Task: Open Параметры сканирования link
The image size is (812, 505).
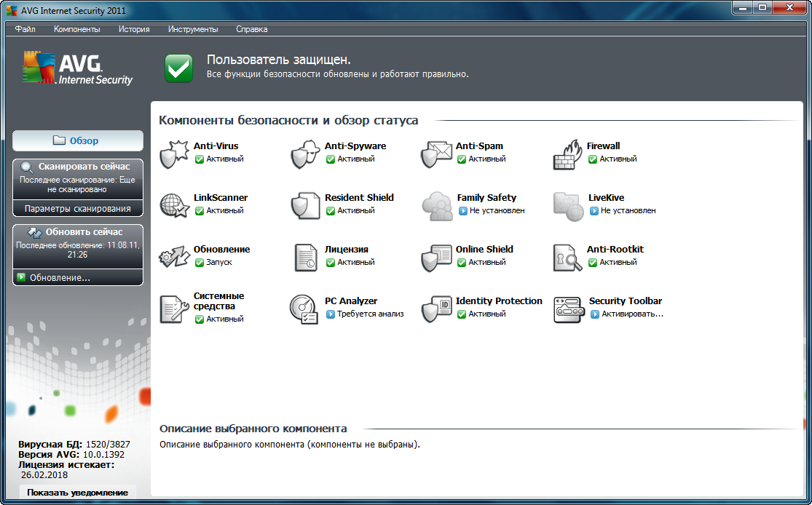Action: 78,208
